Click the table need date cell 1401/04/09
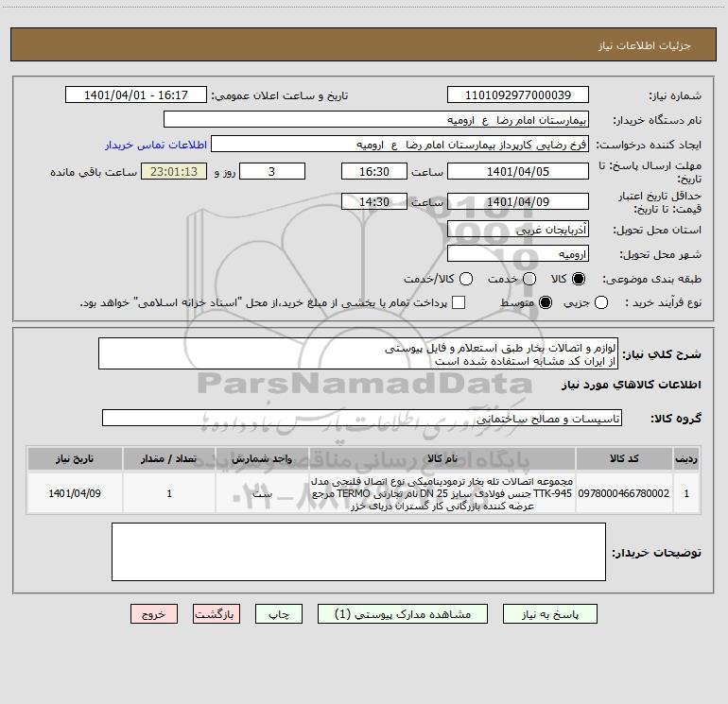The height and width of the screenshot is (704, 728). click(x=75, y=493)
